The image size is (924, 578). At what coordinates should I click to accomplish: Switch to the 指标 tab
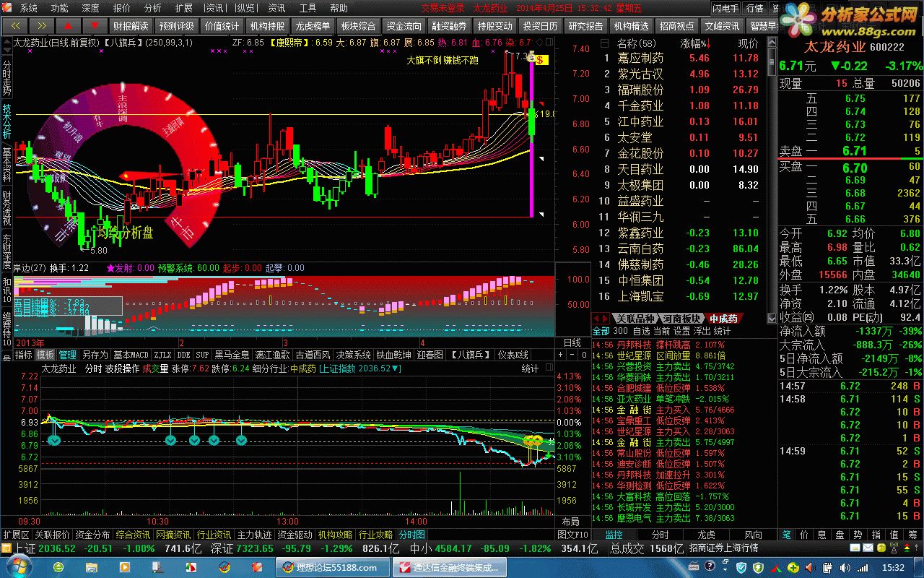pos(24,355)
